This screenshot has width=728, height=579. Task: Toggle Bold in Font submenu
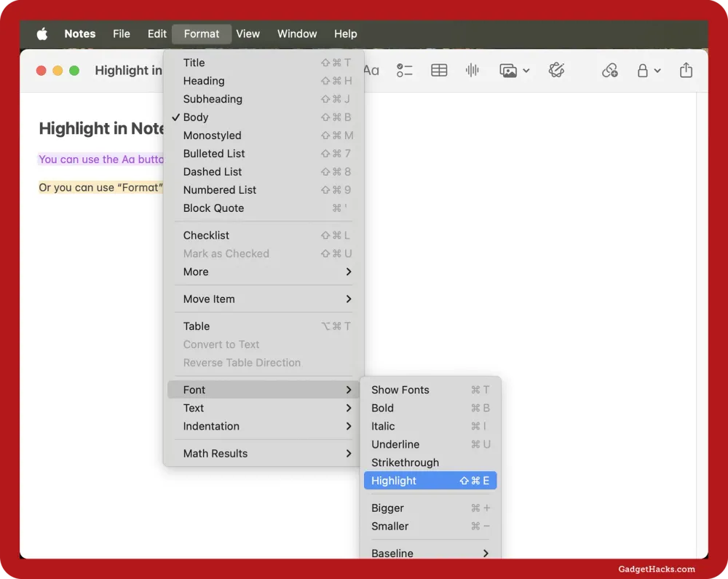click(x=430, y=408)
